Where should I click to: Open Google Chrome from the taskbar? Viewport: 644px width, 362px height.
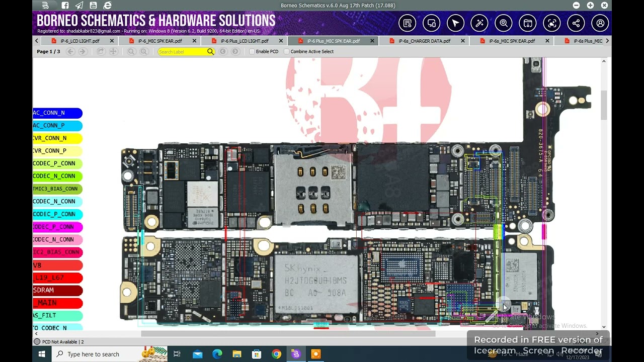pos(276,354)
